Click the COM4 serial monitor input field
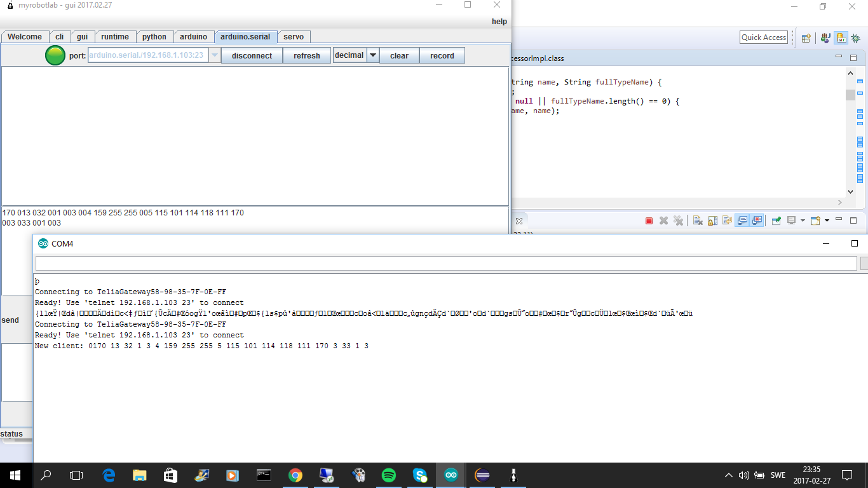868x488 pixels. 446,263
